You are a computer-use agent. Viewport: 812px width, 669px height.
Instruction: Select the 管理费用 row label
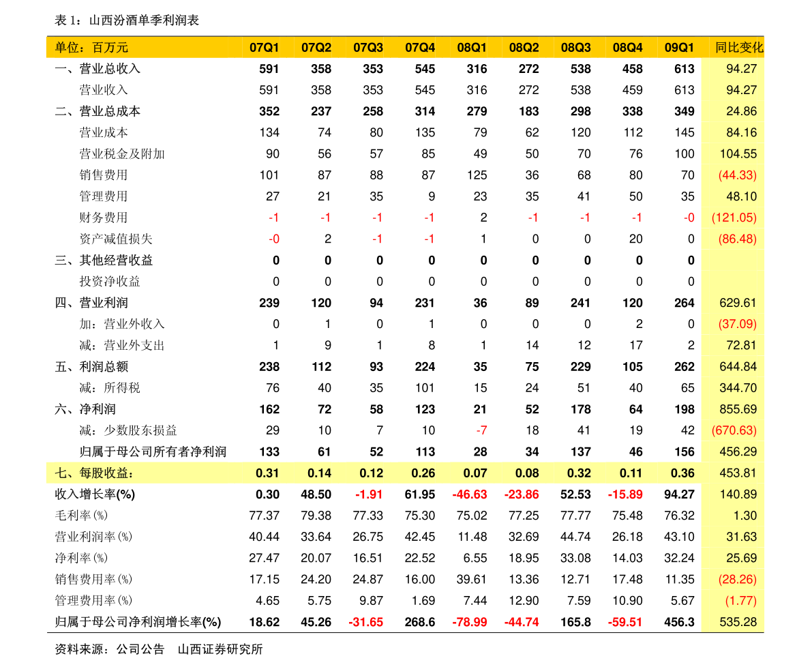[x=104, y=196]
